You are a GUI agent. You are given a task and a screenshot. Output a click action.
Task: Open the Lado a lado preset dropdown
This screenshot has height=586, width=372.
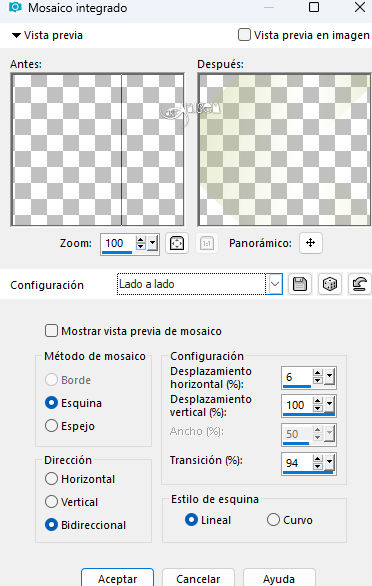(x=275, y=284)
